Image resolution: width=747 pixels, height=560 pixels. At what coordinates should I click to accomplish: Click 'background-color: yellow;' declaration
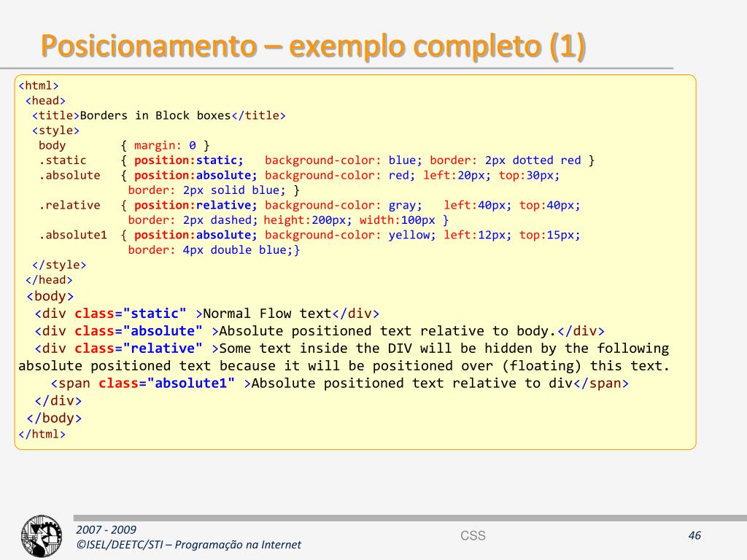click(350, 235)
